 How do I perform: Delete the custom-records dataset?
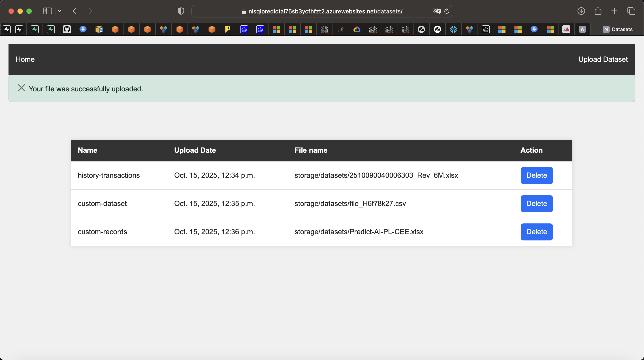point(537,232)
